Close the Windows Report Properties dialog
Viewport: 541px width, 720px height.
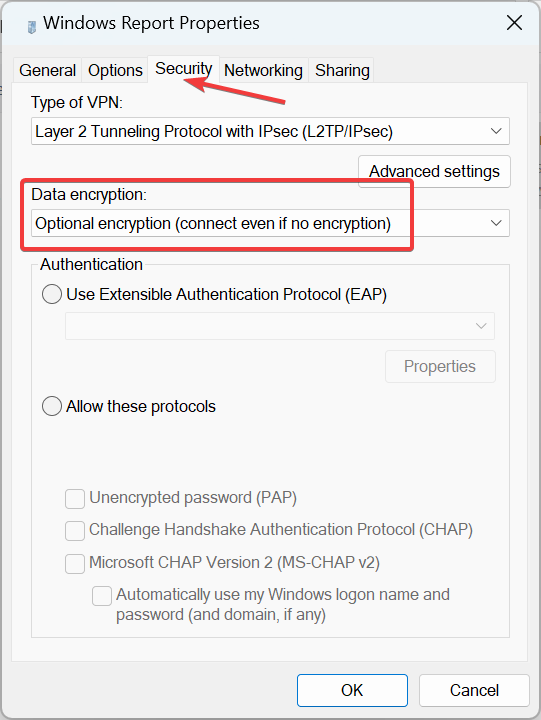click(514, 22)
